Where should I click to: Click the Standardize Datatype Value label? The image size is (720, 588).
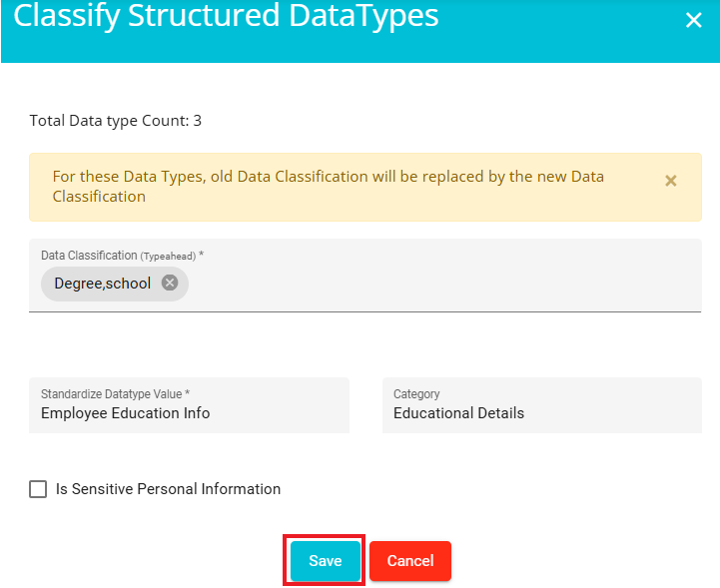click(x=115, y=394)
